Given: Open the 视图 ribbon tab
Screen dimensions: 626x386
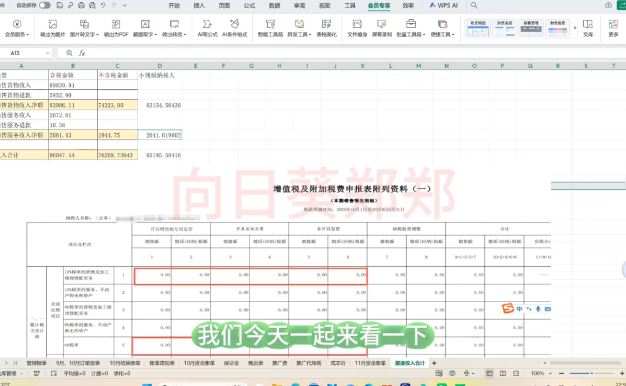Looking at the screenshot, I should pyautogui.click(x=325, y=5).
